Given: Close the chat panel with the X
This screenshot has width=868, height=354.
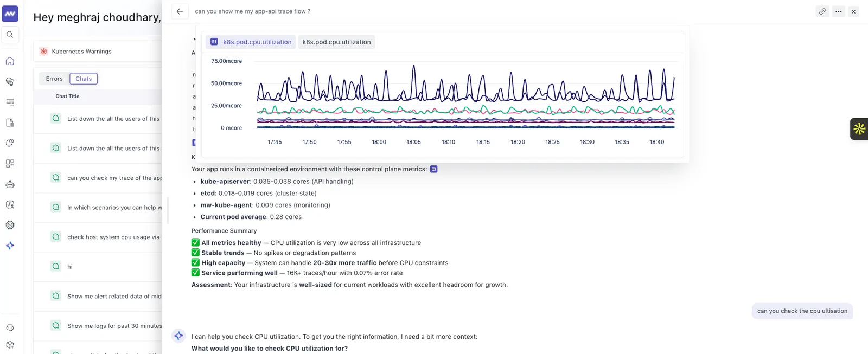Looking at the screenshot, I should (853, 11).
